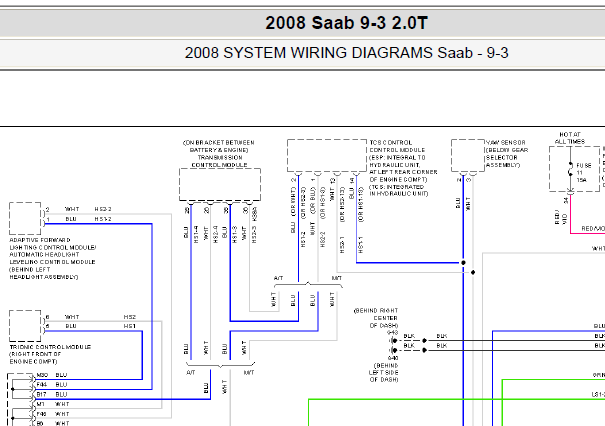
Task: Click the 'BLU (OR WHT)' label under TCS module
Action: point(293,210)
